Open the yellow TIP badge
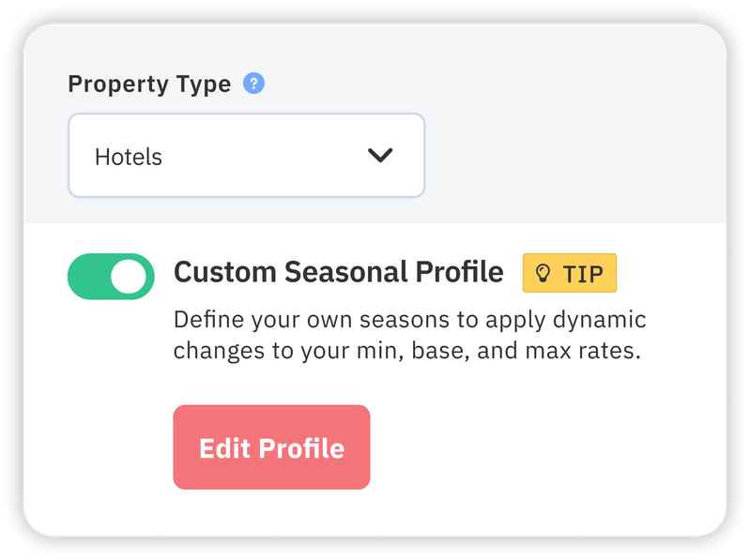 click(569, 273)
